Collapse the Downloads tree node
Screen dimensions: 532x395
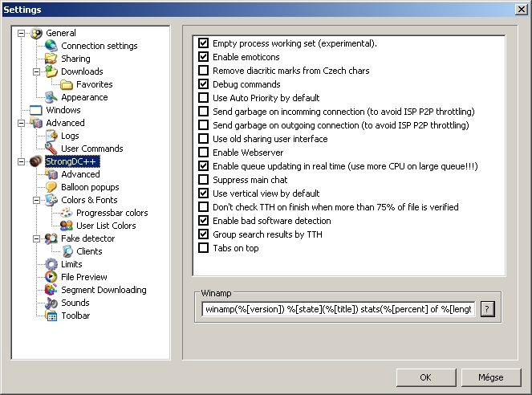[x=37, y=71]
